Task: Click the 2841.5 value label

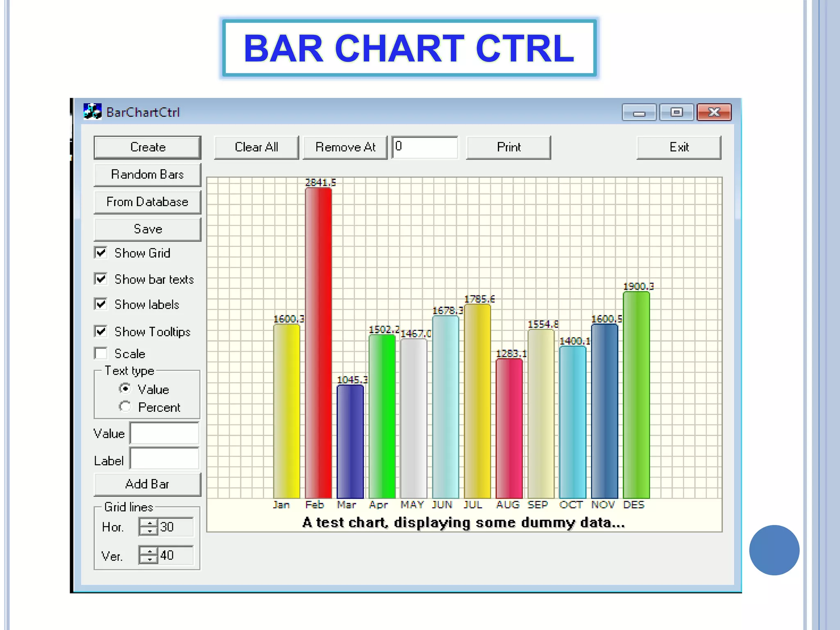Action: point(321,183)
